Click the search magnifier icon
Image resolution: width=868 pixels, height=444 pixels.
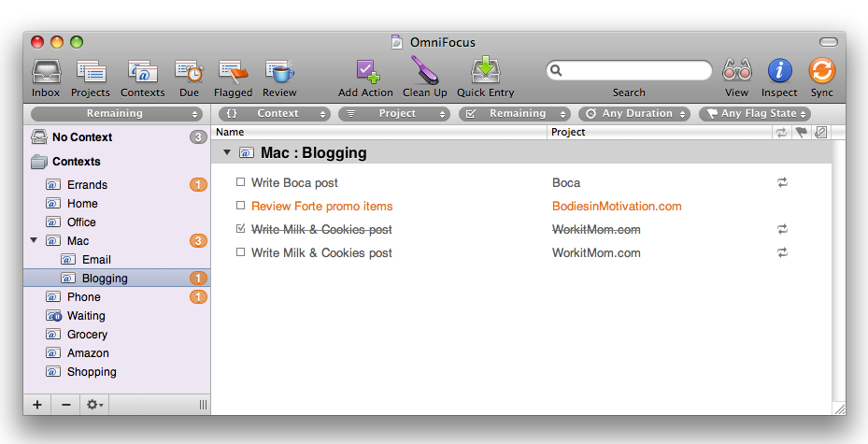[x=556, y=70]
